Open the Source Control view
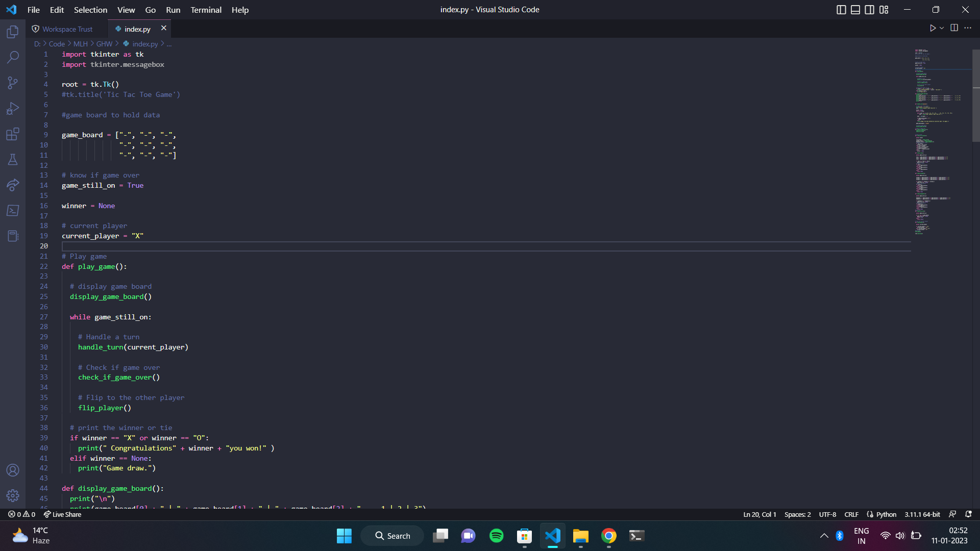The height and width of the screenshot is (551, 980). click(13, 83)
